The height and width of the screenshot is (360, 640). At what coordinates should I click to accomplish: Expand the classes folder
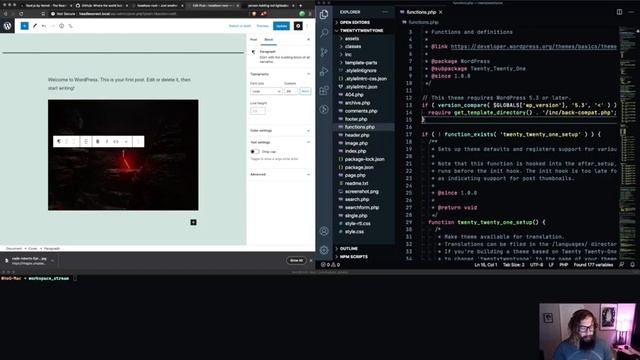point(364,47)
